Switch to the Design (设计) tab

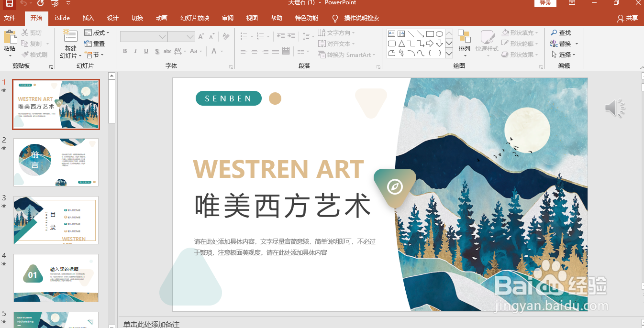coord(113,18)
